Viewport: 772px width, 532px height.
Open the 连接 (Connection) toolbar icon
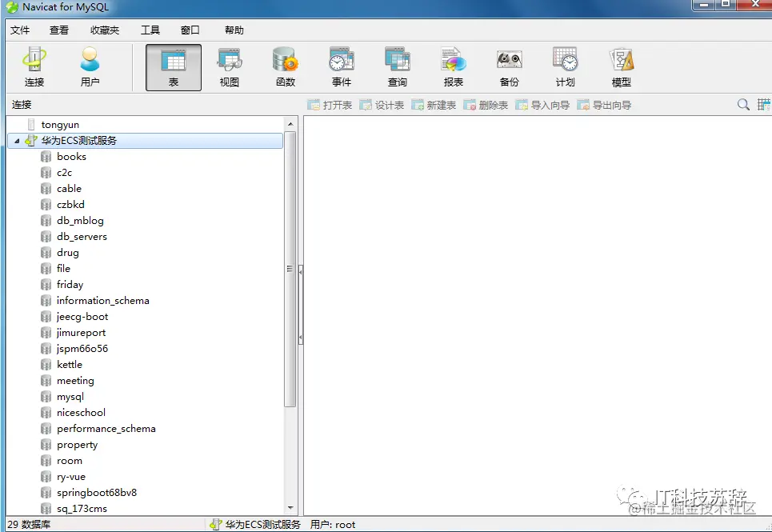coord(34,67)
